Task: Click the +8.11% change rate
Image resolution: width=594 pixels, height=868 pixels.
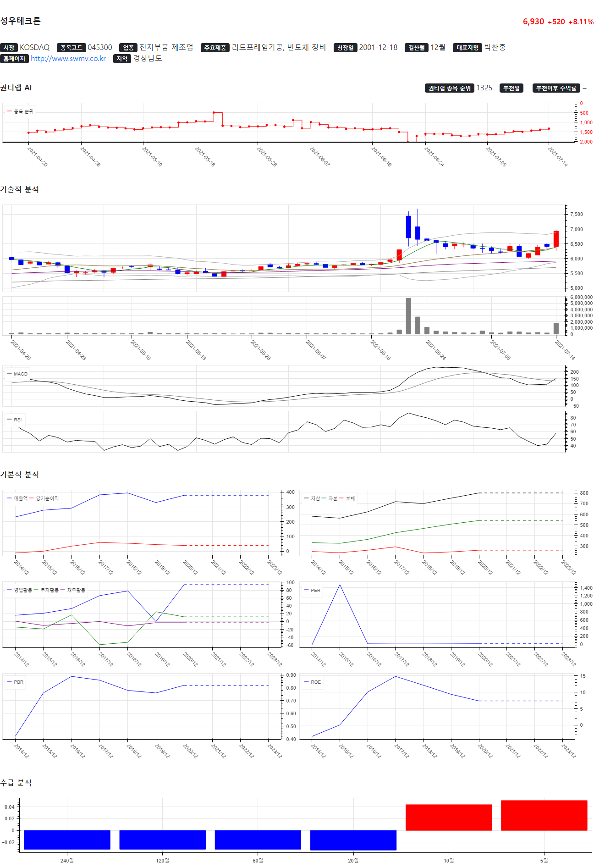Action: click(581, 22)
